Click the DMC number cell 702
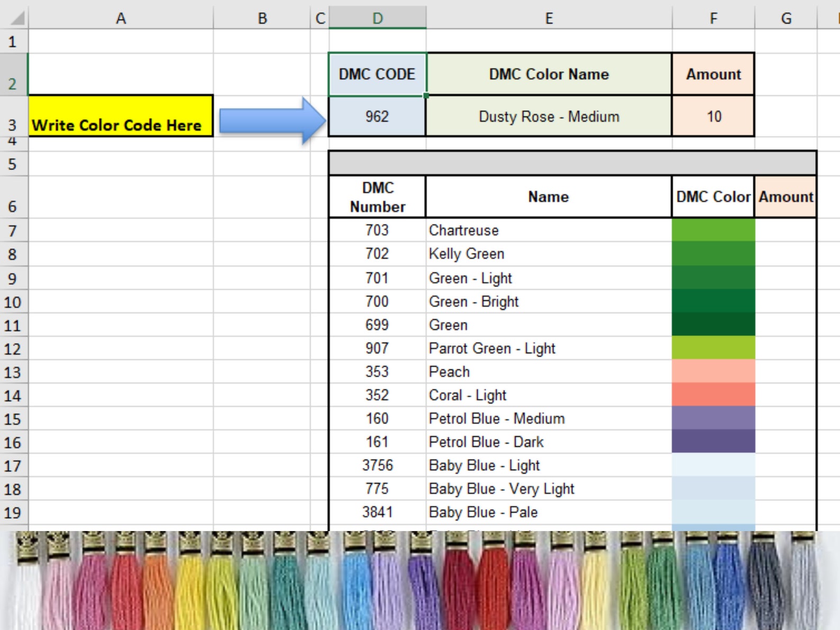Viewport: 840px width, 630px height. [377, 254]
